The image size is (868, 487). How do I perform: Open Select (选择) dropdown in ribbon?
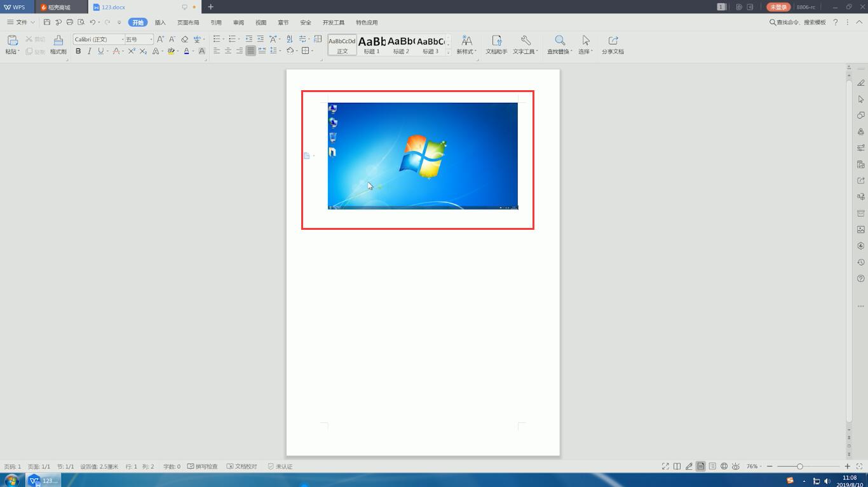[585, 44]
